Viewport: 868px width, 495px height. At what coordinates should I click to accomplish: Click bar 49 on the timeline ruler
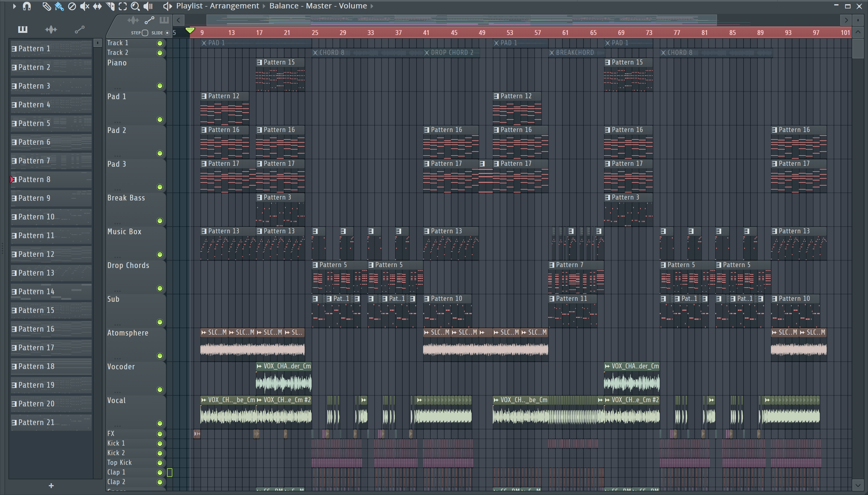click(482, 33)
